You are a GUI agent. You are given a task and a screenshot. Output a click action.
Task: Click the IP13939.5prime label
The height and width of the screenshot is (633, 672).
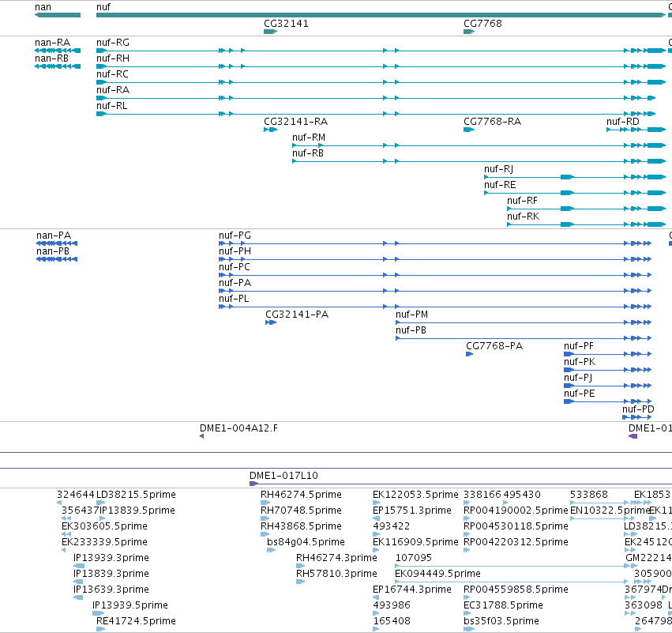click(130, 605)
